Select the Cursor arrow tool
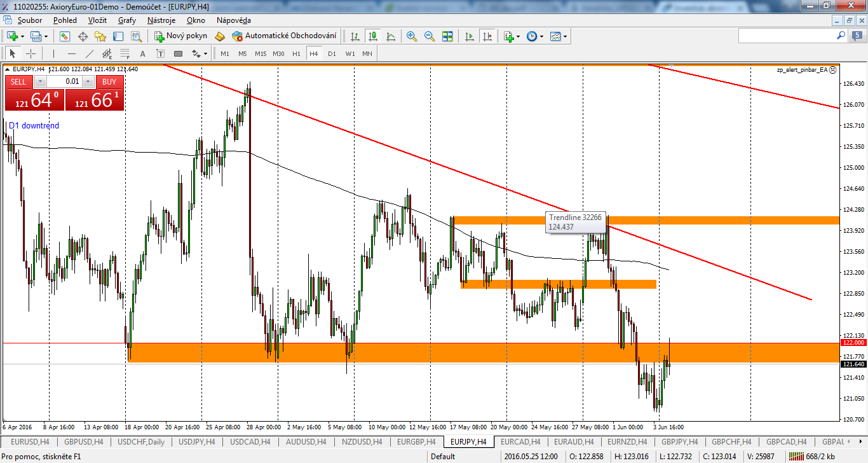Viewport: 868px width, 463px height. point(13,53)
